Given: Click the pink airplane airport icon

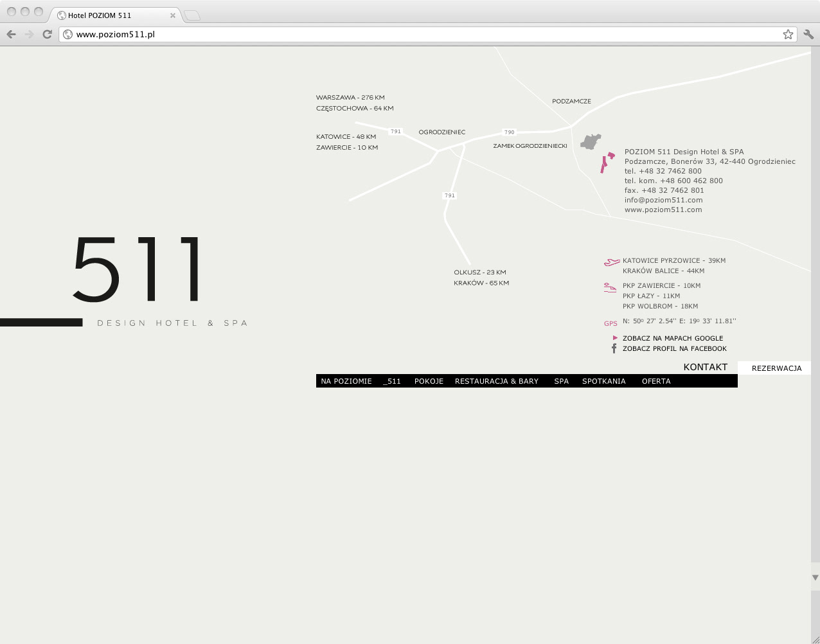Looking at the screenshot, I should (x=612, y=262).
